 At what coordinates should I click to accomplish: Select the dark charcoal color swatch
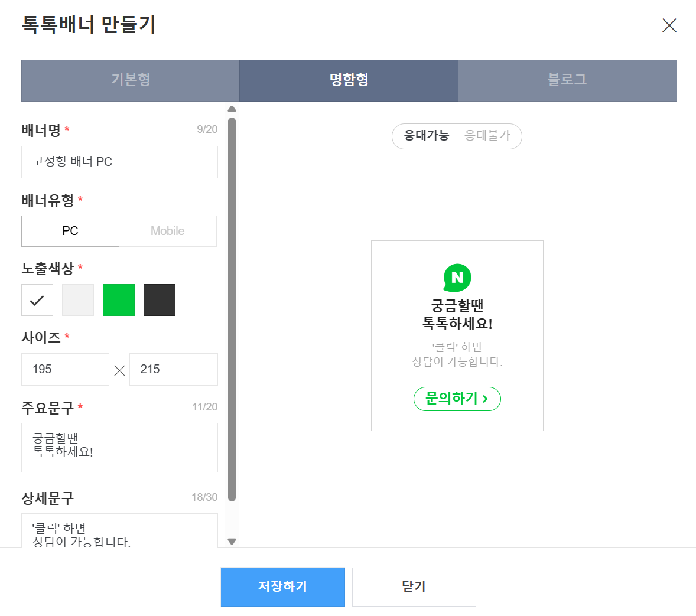click(160, 300)
